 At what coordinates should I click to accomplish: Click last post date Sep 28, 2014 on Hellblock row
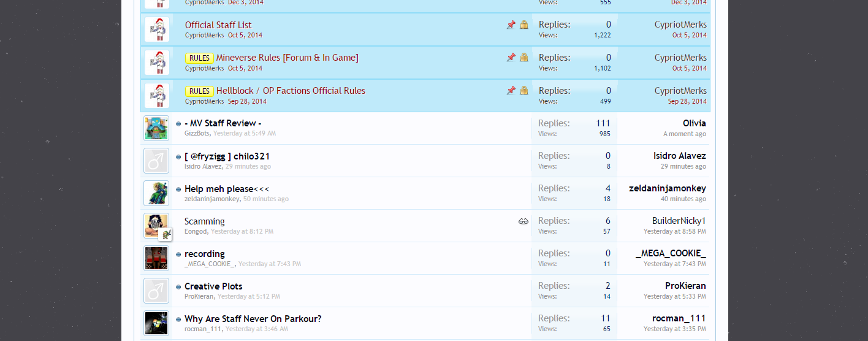(x=687, y=101)
